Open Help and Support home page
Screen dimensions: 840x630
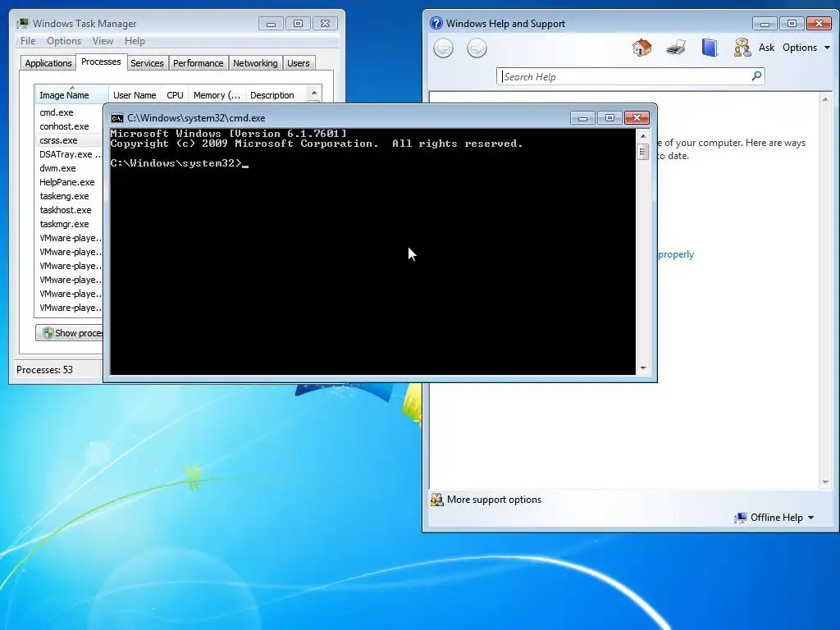pos(641,48)
